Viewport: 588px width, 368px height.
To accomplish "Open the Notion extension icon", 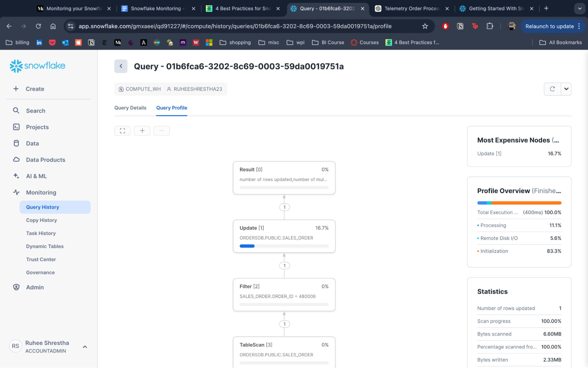I will click(460, 26).
